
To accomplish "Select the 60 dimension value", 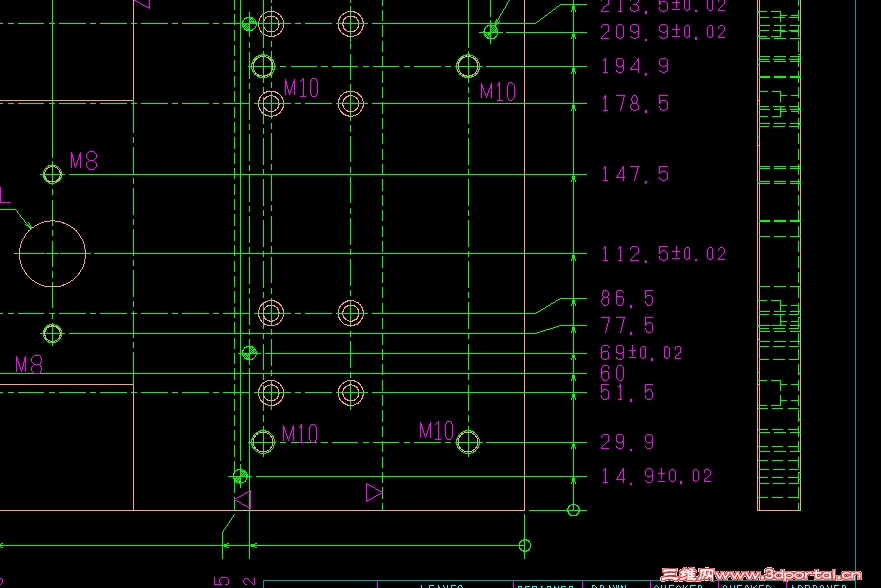I will pos(612,373).
